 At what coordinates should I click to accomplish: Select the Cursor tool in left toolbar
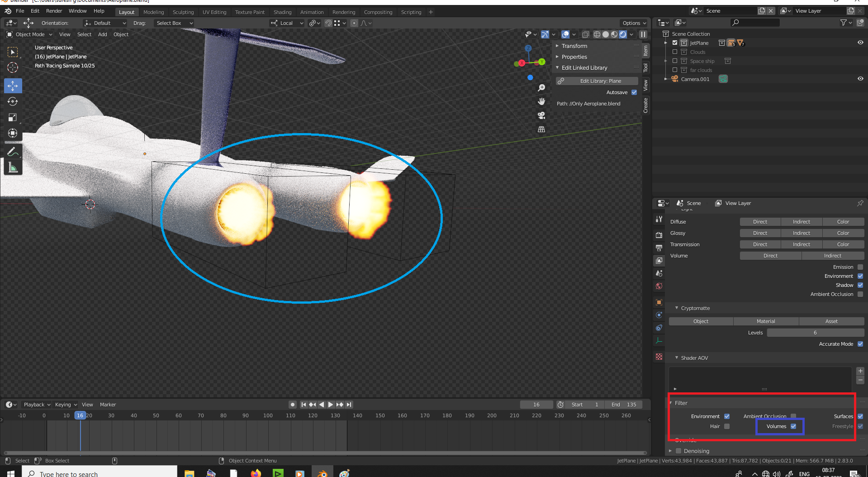point(13,68)
